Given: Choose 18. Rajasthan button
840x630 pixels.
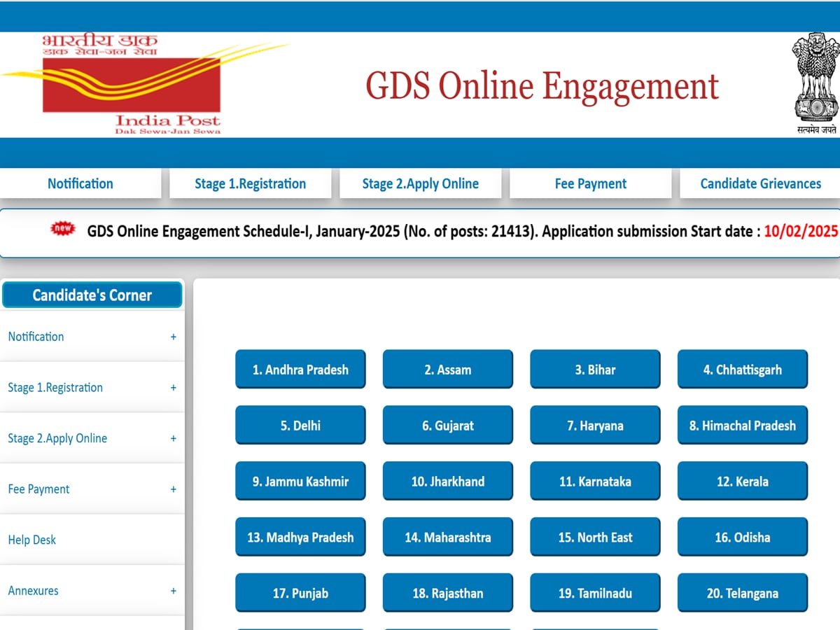Looking at the screenshot, I should point(448,593).
